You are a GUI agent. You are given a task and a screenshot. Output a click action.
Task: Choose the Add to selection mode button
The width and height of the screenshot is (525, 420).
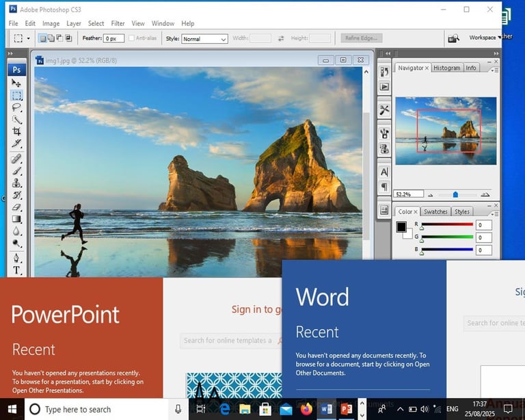coord(51,38)
